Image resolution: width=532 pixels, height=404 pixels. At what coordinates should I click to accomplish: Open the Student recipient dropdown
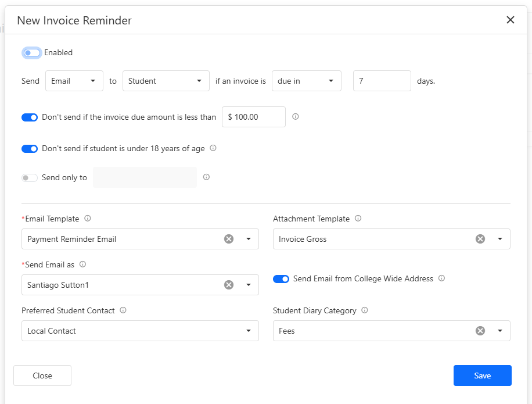[x=166, y=81]
